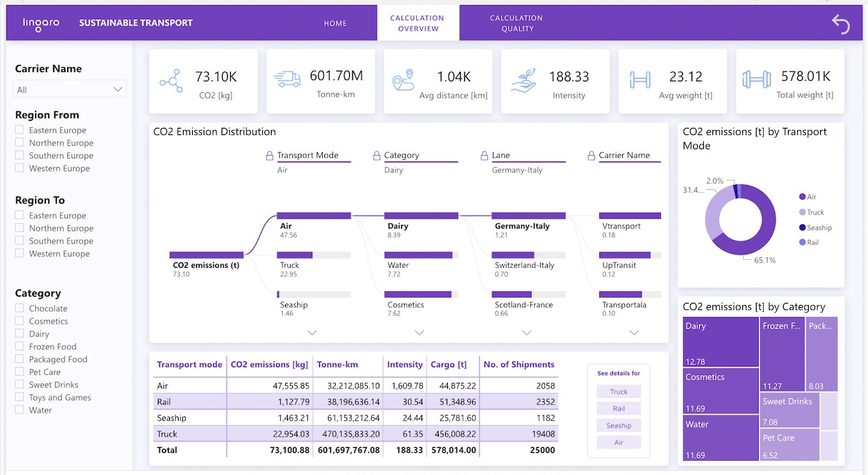Screen dimensions: 868x475
Task: Tick the Frozen Food category checkbox
Action: [x=20, y=346]
